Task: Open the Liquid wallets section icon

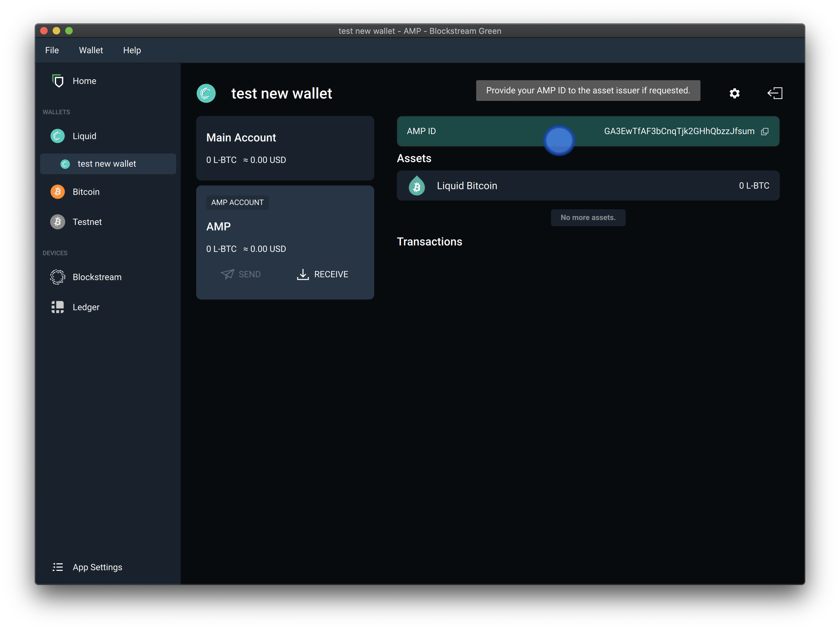Action: [57, 136]
